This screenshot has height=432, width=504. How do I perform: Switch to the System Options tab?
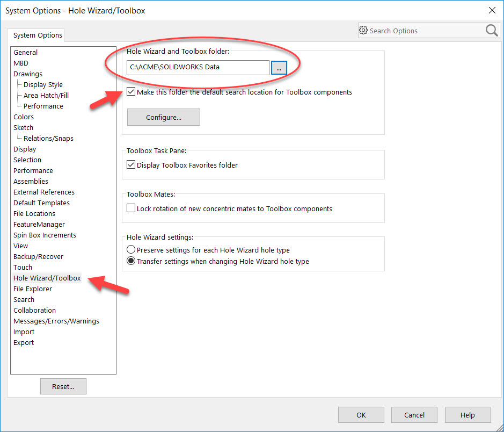[x=36, y=35]
